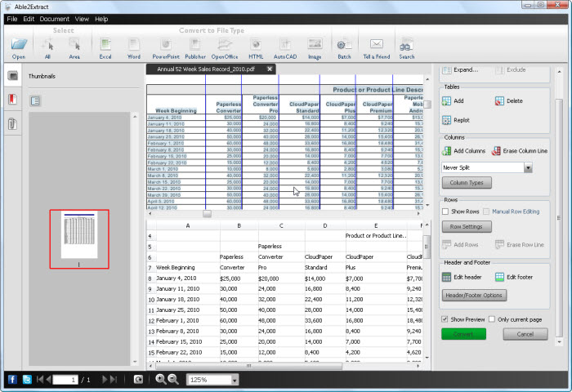Convert to Publisher icon
Image resolution: width=572 pixels, height=392 pixels.
[195, 45]
